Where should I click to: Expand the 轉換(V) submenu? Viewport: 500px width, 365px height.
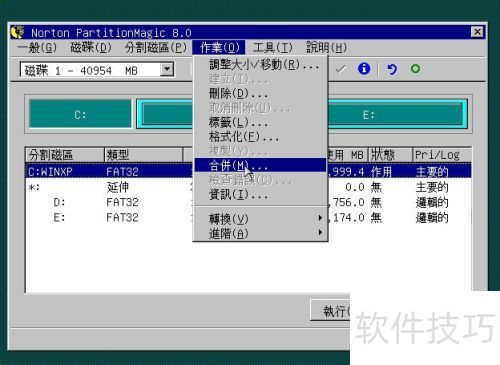(x=260, y=219)
